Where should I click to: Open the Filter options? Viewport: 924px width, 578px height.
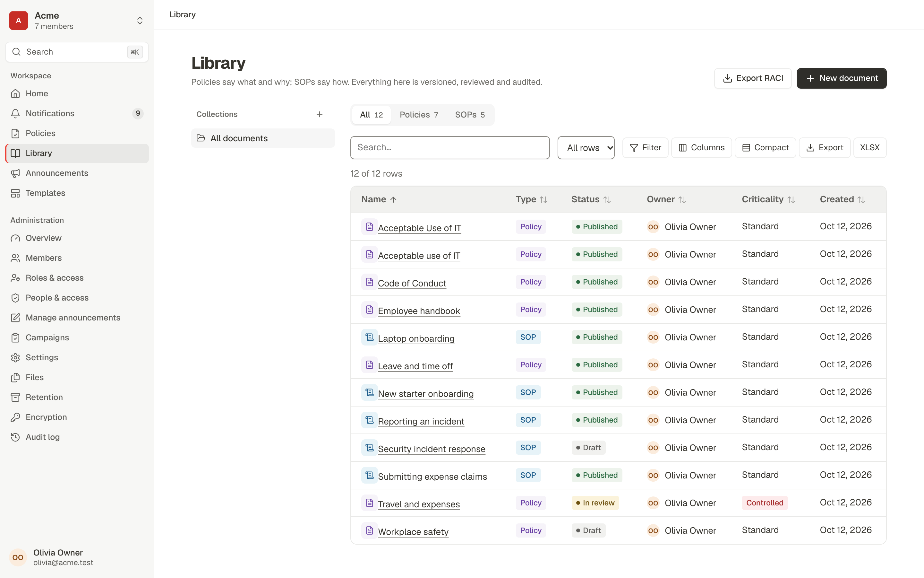(x=645, y=148)
